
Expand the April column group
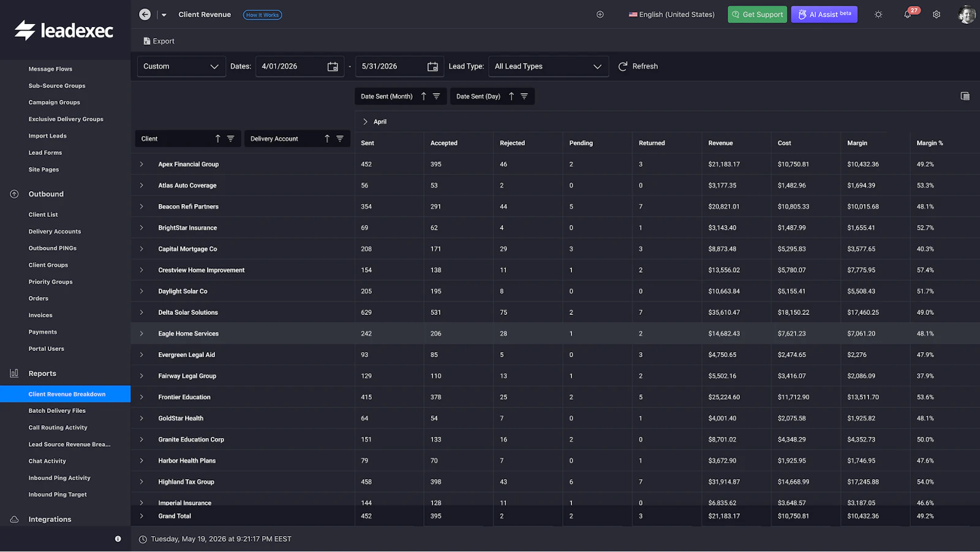click(x=365, y=121)
